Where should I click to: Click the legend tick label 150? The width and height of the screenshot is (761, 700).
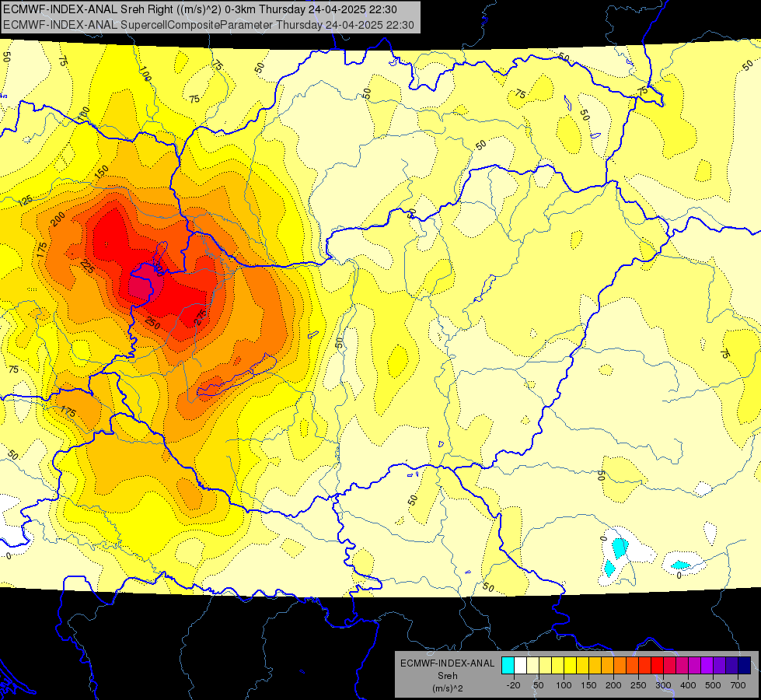(x=588, y=685)
